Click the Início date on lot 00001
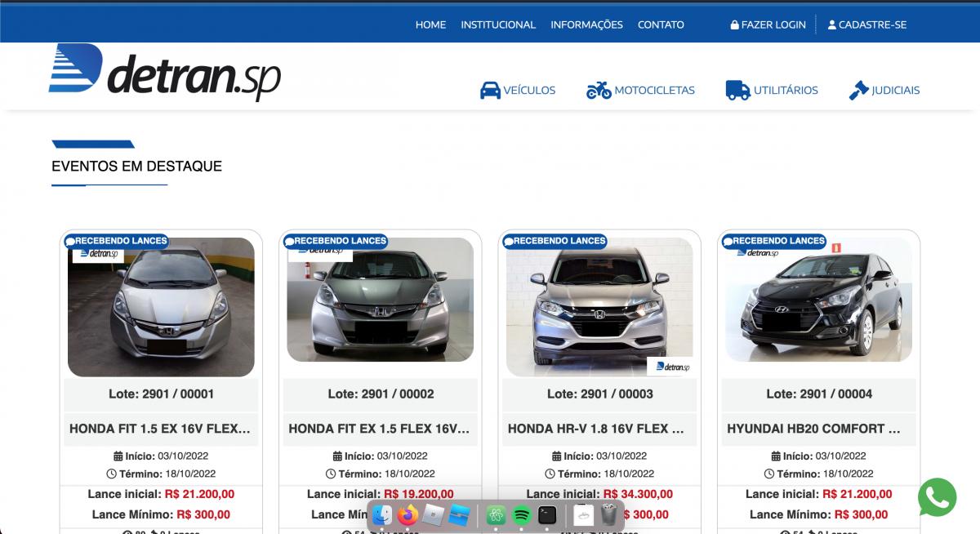This screenshot has height=534, width=980. pos(183,456)
